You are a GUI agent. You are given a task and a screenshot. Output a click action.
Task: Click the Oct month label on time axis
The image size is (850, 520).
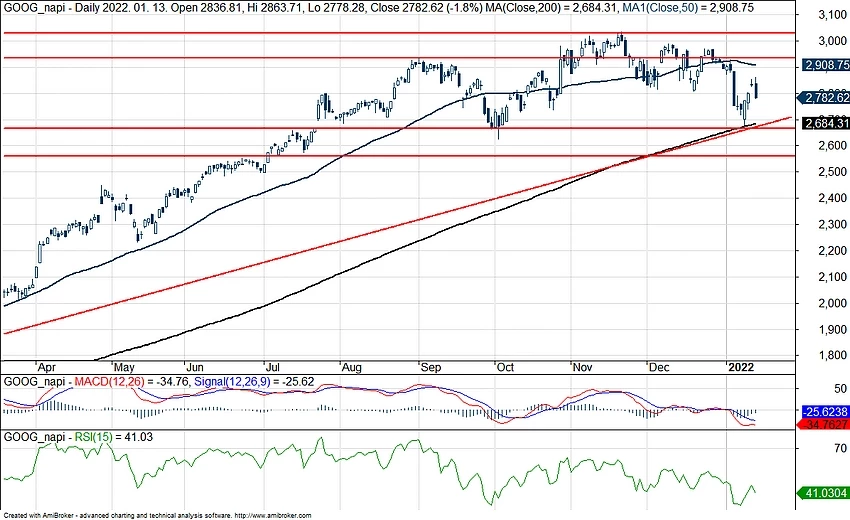505,368
